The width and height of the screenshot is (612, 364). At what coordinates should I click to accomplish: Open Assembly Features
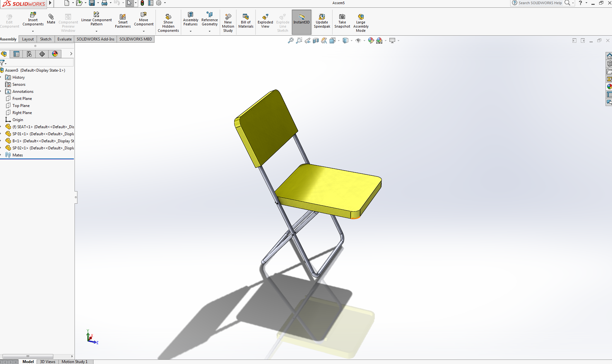click(x=191, y=19)
